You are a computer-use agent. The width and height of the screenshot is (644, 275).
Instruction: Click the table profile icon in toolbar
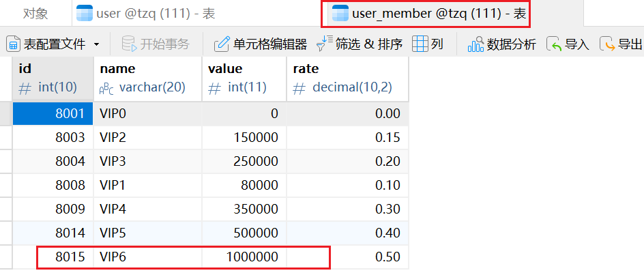pos(14,44)
